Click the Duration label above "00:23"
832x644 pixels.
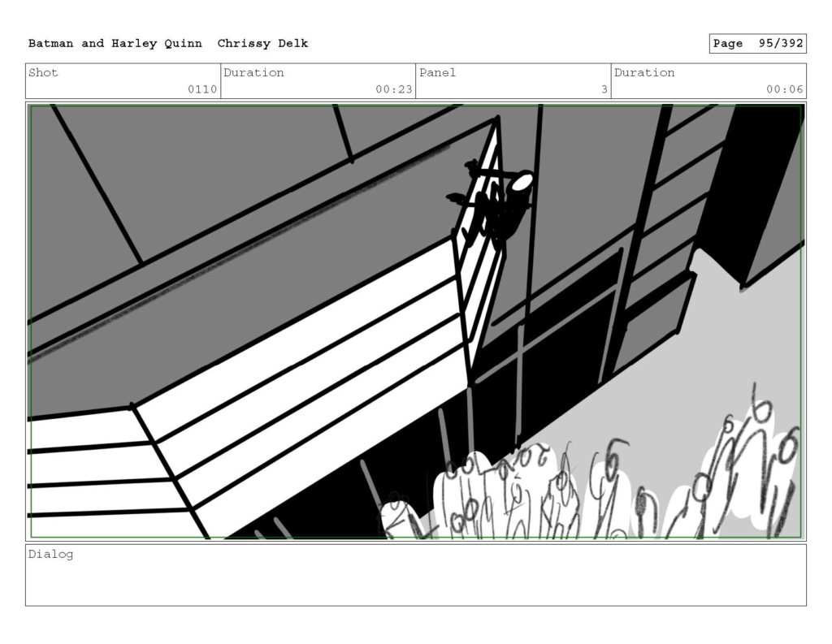(x=253, y=72)
